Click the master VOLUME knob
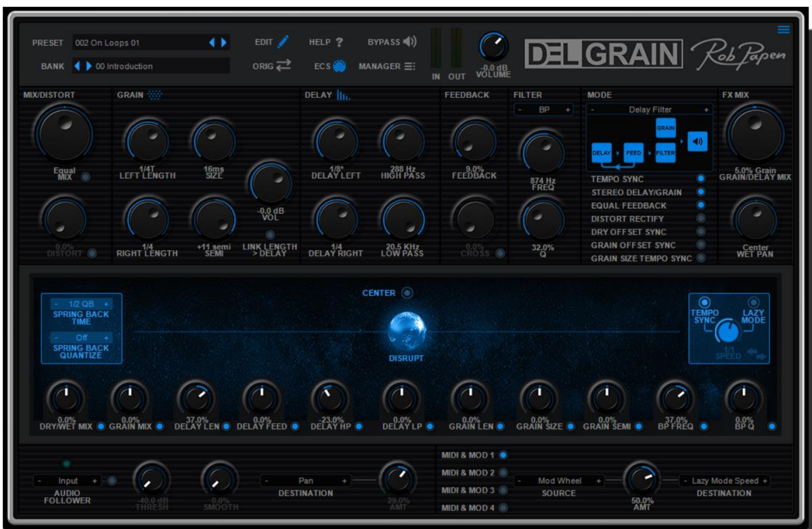812x529 pixels. pos(493,47)
